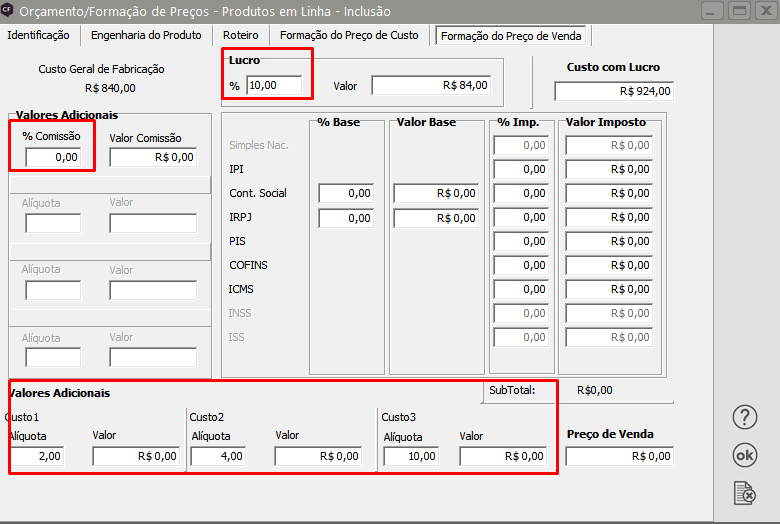Click Cont. Social % Base field

coord(346,193)
